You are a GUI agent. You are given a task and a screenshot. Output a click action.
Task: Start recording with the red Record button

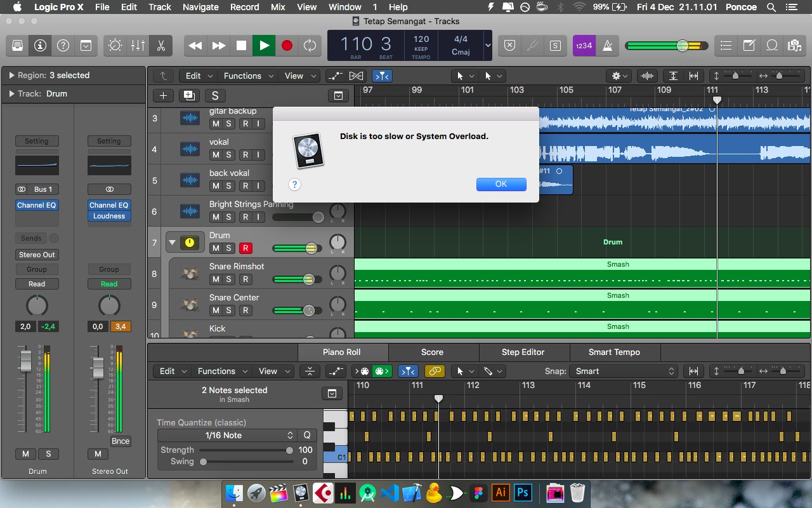pyautogui.click(x=287, y=46)
